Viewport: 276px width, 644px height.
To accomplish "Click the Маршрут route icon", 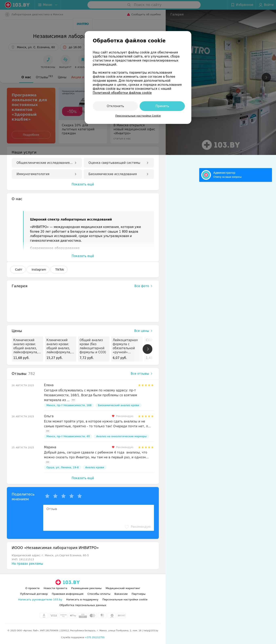I will click(65, 60).
